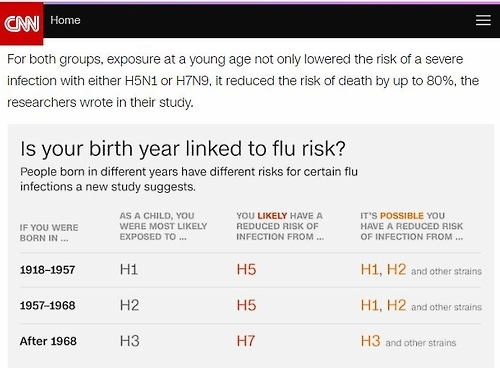Click H3 in the childhood exposure column
The image size is (500, 368).
(130, 341)
